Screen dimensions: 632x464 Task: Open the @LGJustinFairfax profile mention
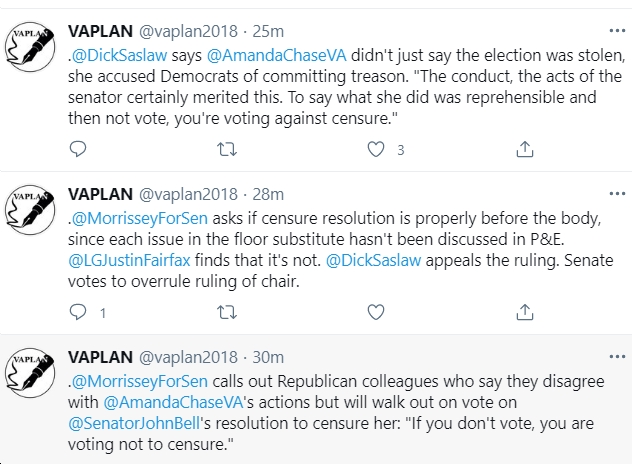[x=129, y=260]
